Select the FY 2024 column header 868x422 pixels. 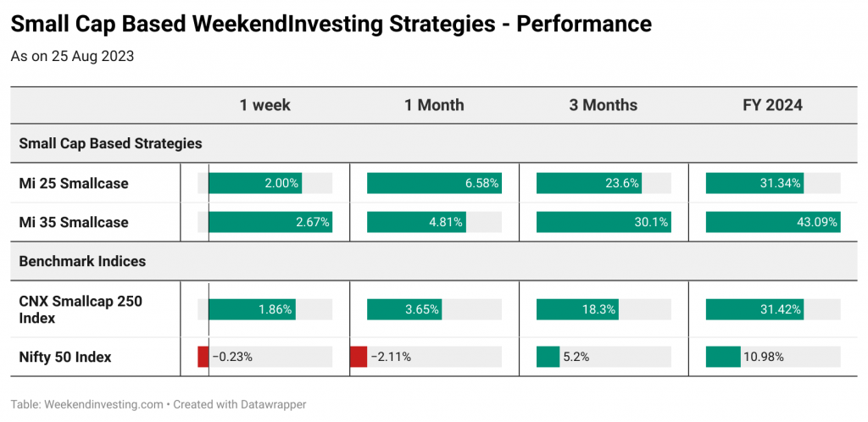pyautogui.click(x=773, y=105)
